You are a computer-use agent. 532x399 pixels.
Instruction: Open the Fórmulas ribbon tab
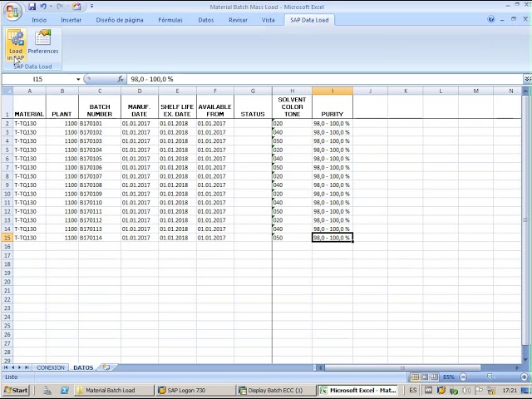(x=170, y=20)
